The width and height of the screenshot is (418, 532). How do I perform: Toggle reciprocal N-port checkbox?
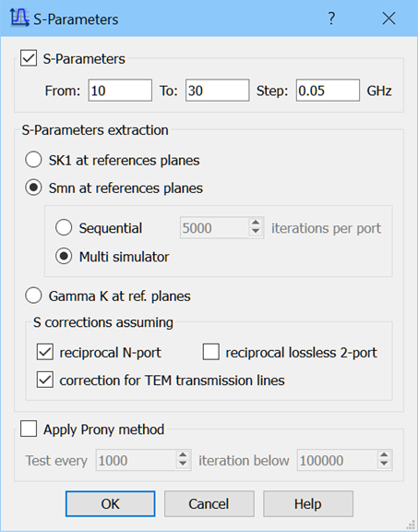[x=45, y=352]
